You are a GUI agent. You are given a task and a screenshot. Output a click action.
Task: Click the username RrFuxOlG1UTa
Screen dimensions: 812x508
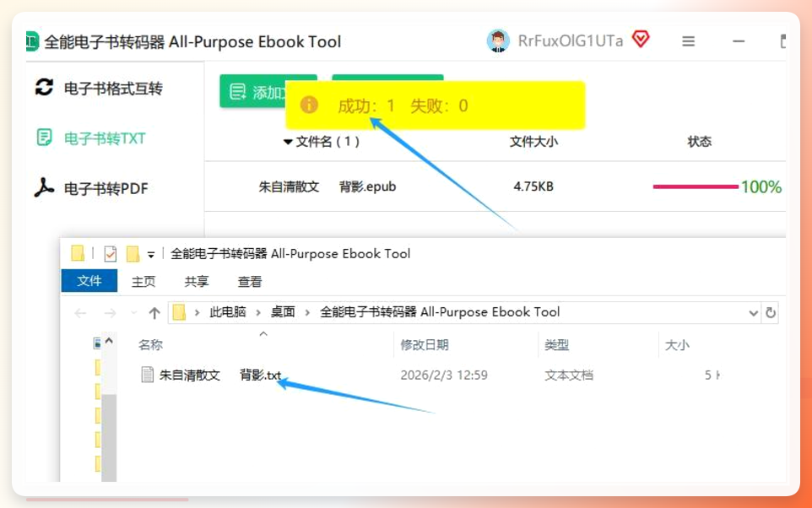coord(570,41)
